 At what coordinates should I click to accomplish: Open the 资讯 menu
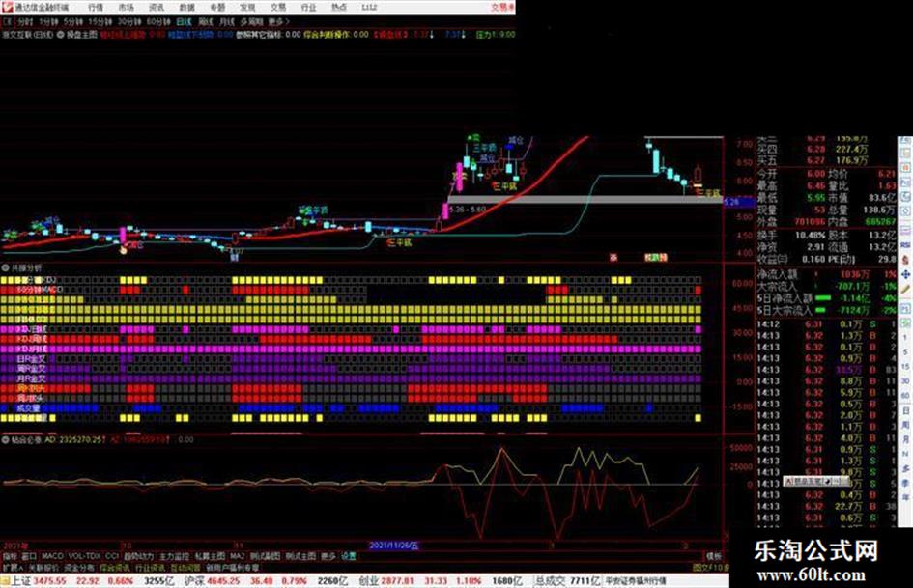click(x=157, y=8)
